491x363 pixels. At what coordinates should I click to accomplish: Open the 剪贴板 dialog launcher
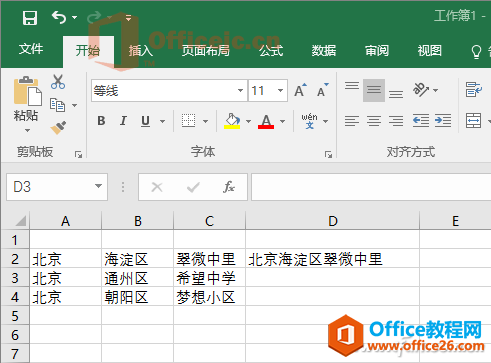point(78,154)
